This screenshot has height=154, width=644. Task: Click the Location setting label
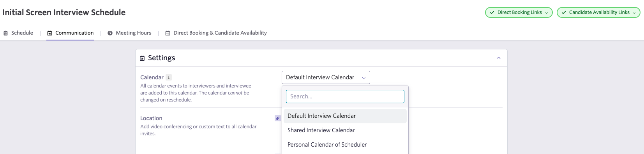click(151, 118)
